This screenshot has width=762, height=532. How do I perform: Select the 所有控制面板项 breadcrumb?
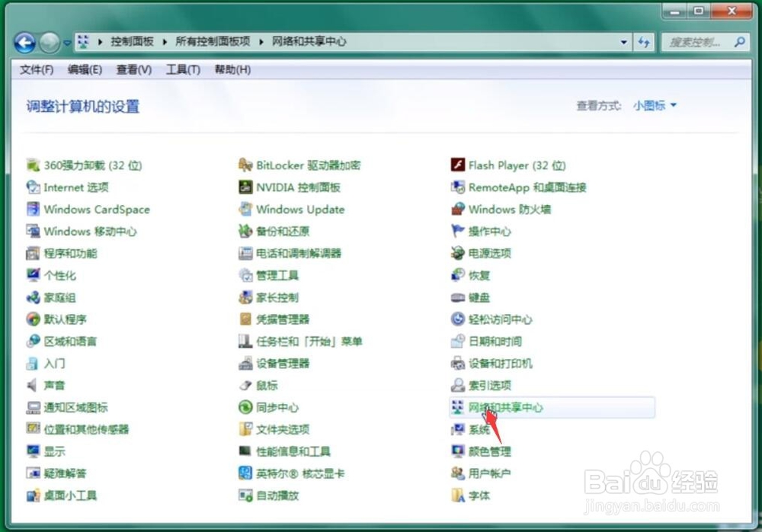pyautogui.click(x=213, y=41)
